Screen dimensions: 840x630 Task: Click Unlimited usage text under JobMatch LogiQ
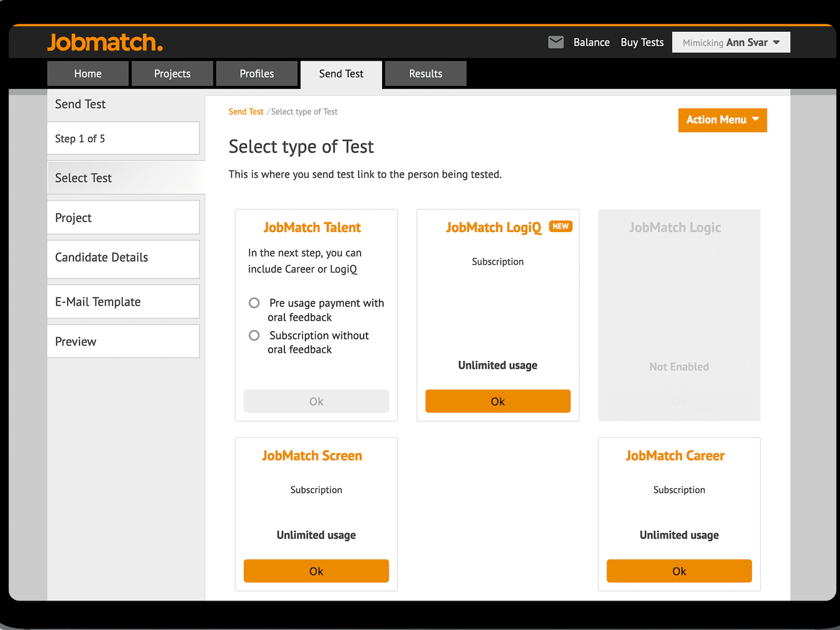click(498, 366)
